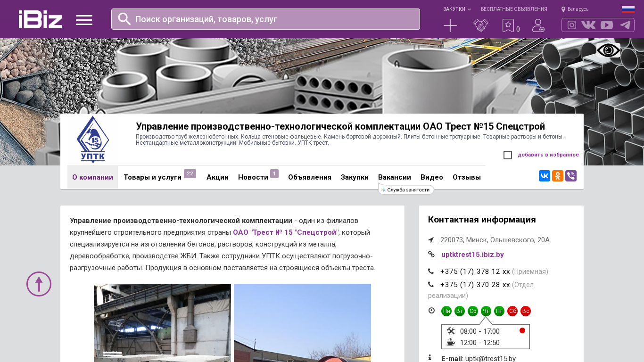Image resolution: width=644 pixels, height=362 pixels.
Task: Click the search field for organizations
Action: (x=265, y=19)
